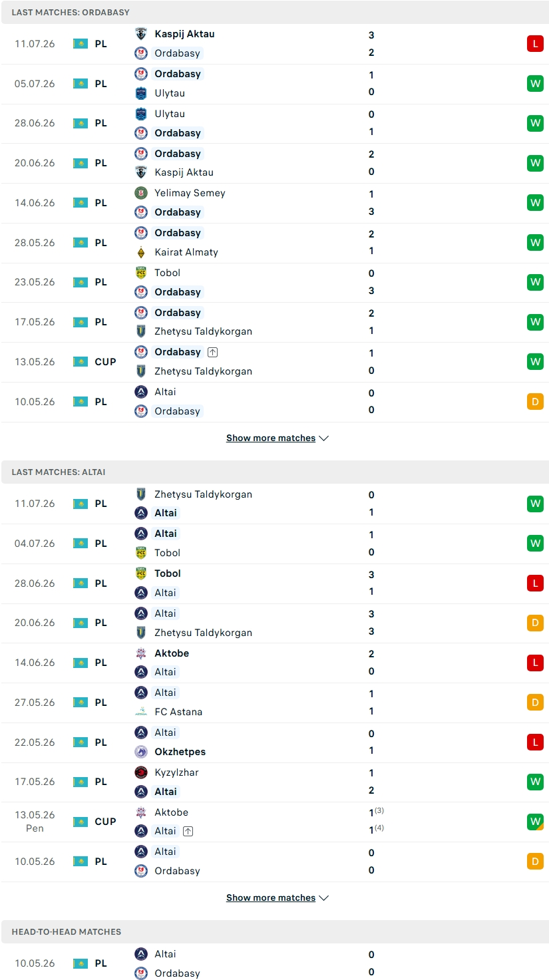549x980 pixels.
Task: Open Ordabasy vs Kairat Almaty match from 28.05.26
Action: pyautogui.click(x=275, y=243)
